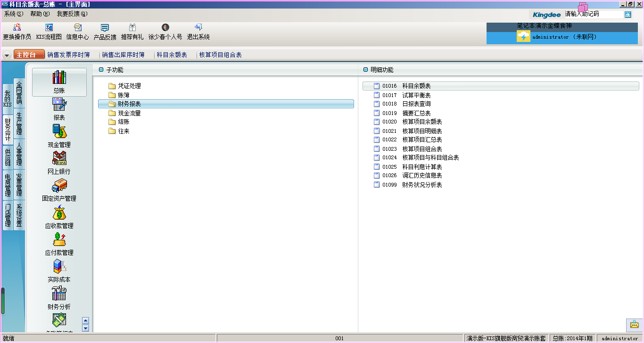The height and width of the screenshot is (343, 644).
Task: Click the mnemonic code search go arrow
Action: click(627, 15)
